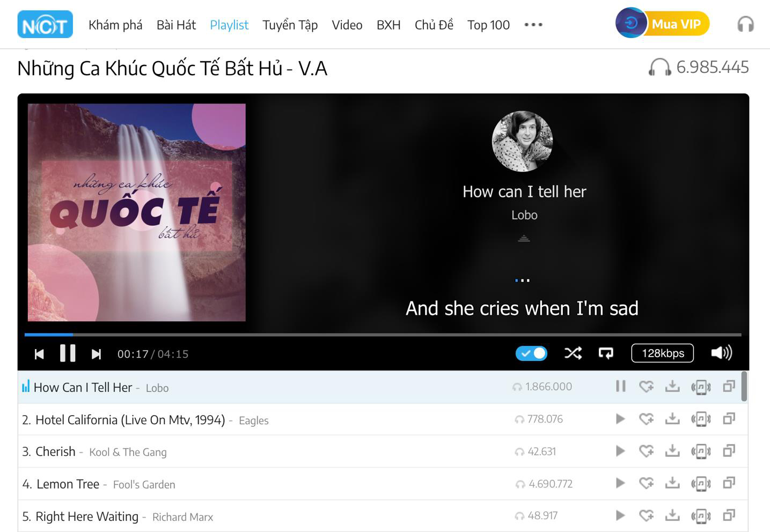770x532 pixels.
Task: Download the Lemon Tree song
Action: [672, 483]
